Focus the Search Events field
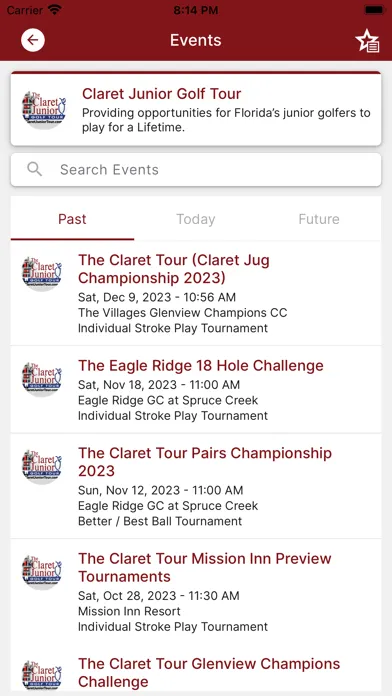 (x=196, y=170)
